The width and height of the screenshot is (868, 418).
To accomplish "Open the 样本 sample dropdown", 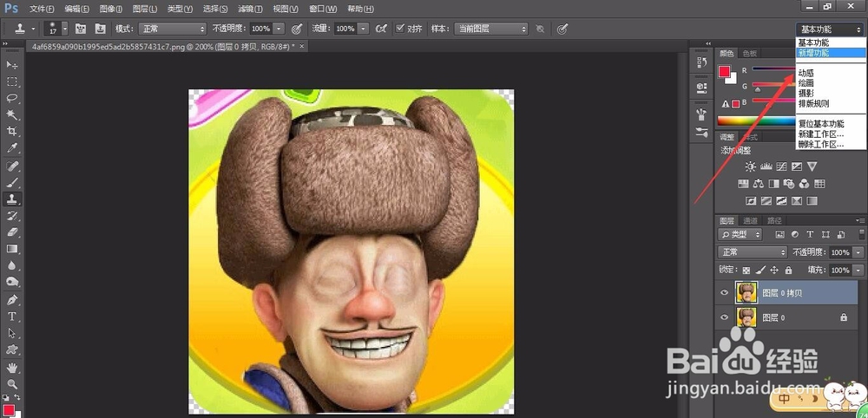I will (491, 29).
